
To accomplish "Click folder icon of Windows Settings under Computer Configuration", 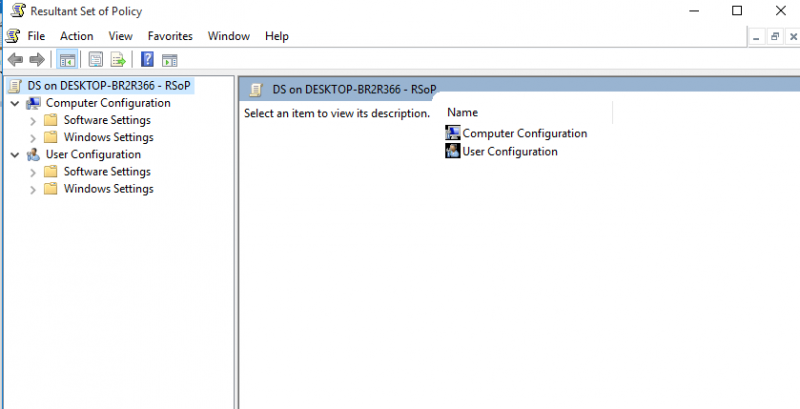I will tap(51, 137).
